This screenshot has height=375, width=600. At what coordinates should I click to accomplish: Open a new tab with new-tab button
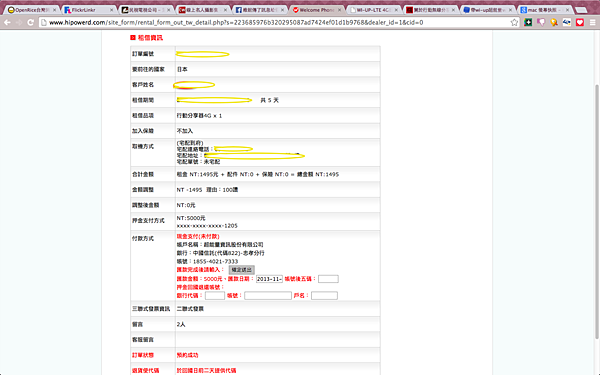(581, 10)
